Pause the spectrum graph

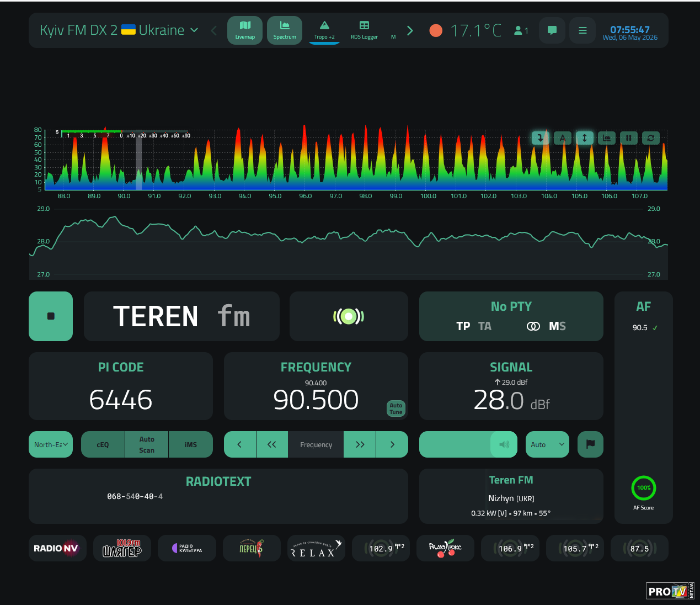[x=628, y=138]
